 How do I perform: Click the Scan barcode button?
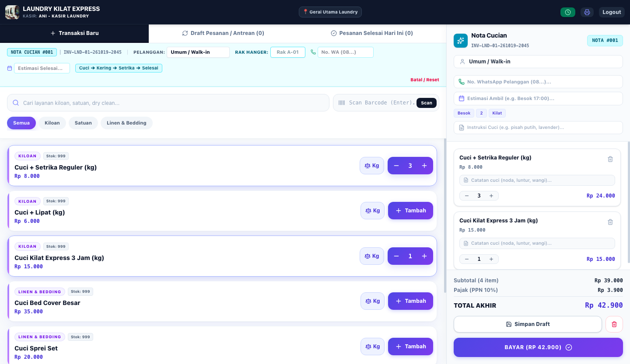click(x=427, y=103)
